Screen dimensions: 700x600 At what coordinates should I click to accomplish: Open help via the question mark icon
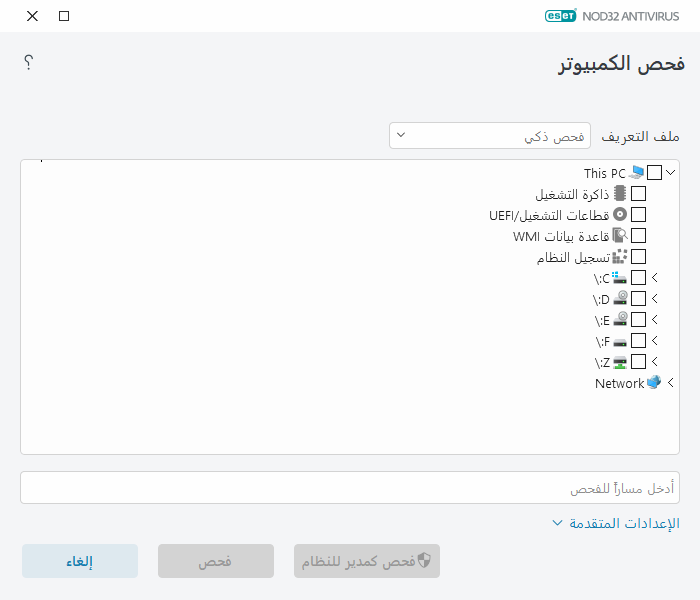tap(29, 62)
